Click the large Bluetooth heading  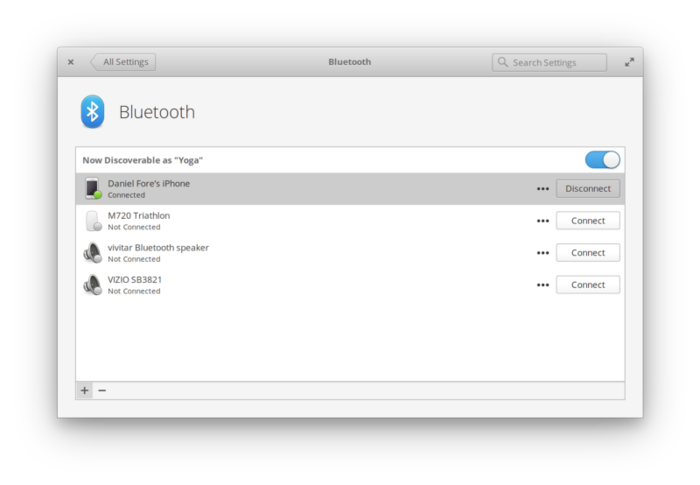157,112
